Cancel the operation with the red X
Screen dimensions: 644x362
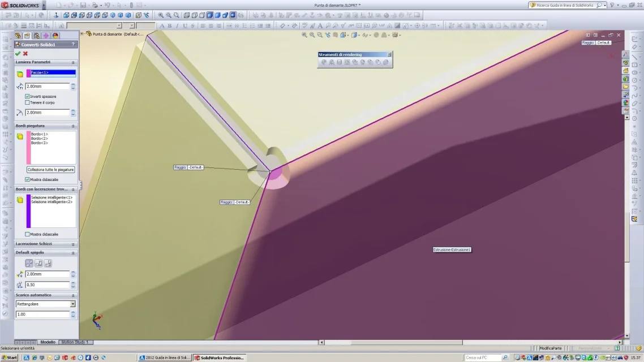tap(25, 53)
